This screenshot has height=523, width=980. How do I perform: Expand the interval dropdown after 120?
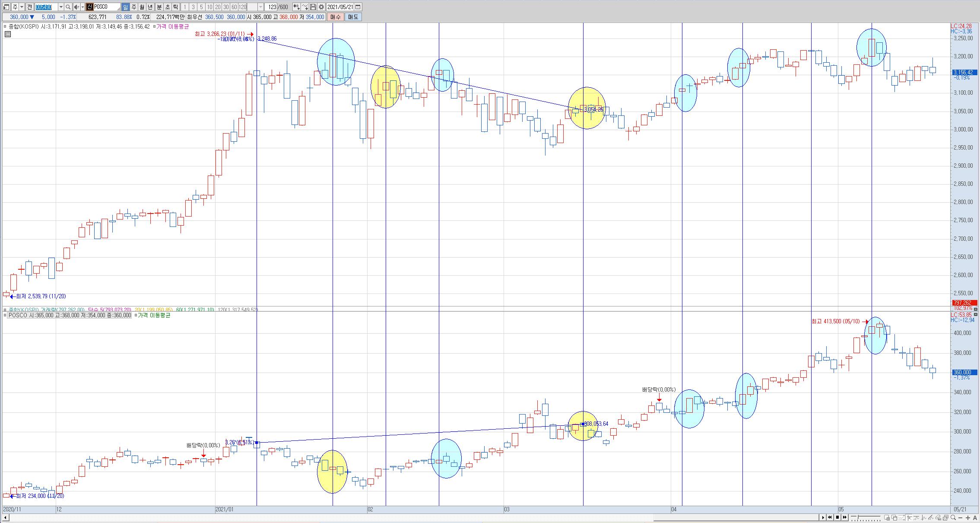click(x=260, y=7)
